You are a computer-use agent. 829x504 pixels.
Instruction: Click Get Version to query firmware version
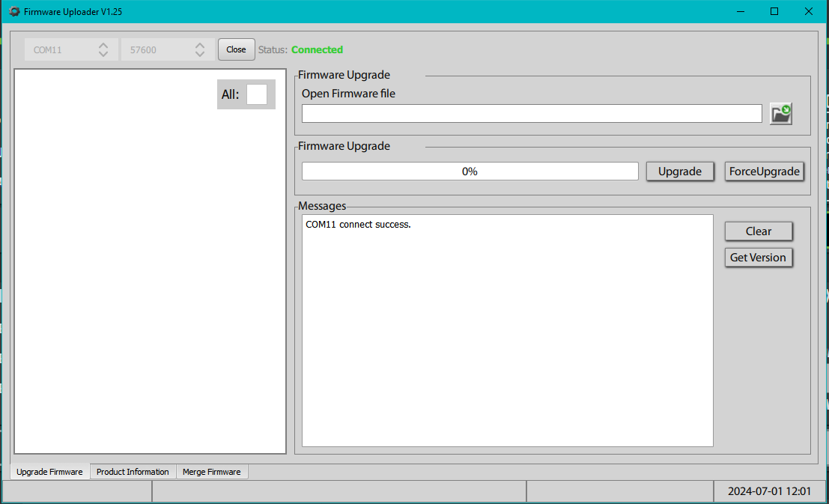click(758, 257)
